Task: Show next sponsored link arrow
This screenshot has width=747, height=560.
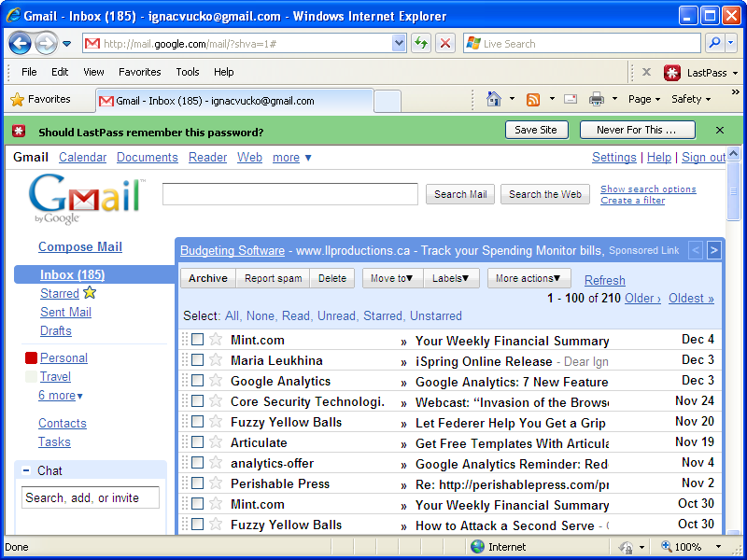Action: 713,250
